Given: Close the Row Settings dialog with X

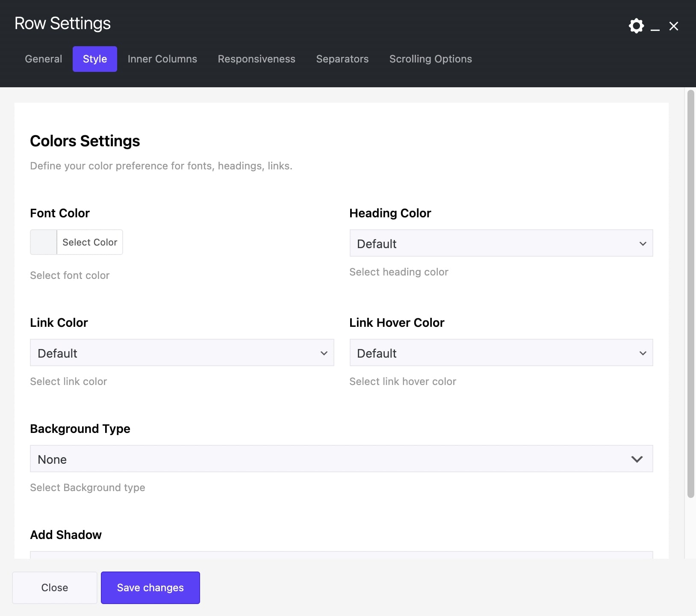Looking at the screenshot, I should point(674,27).
